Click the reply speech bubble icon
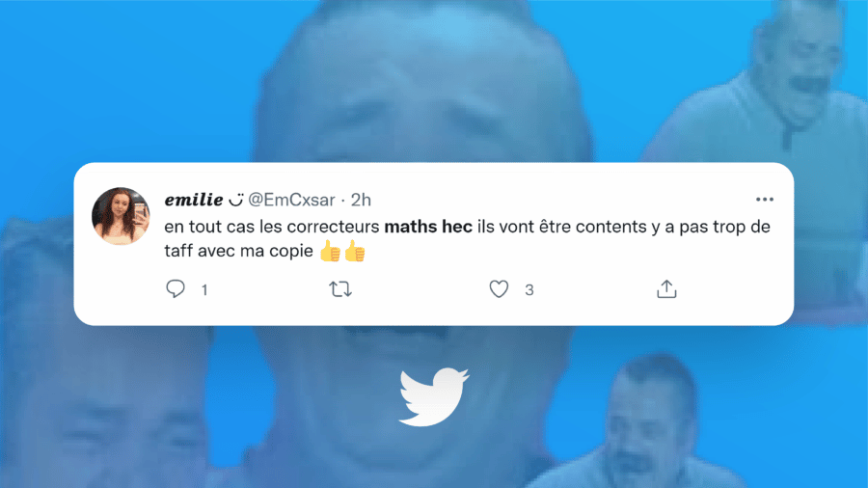The width and height of the screenshot is (868, 488). pos(176,288)
